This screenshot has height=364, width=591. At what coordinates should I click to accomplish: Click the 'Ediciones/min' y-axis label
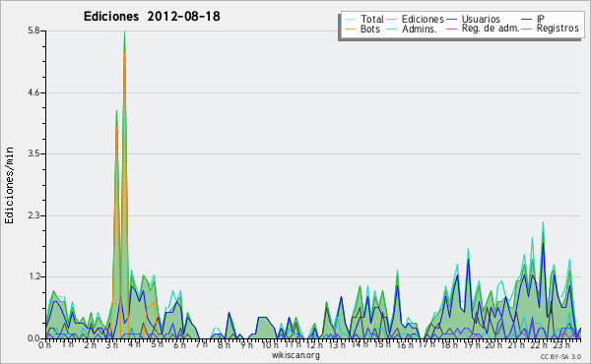tap(9, 185)
